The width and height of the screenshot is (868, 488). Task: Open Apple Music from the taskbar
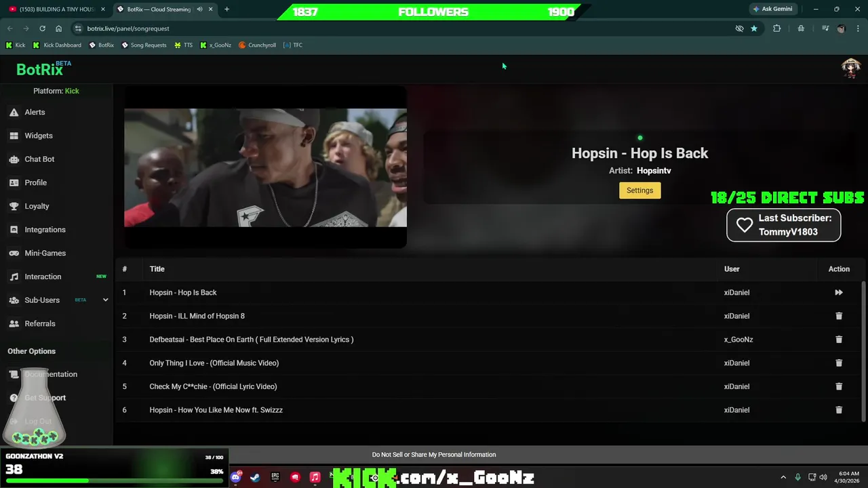tap(315, 477)
